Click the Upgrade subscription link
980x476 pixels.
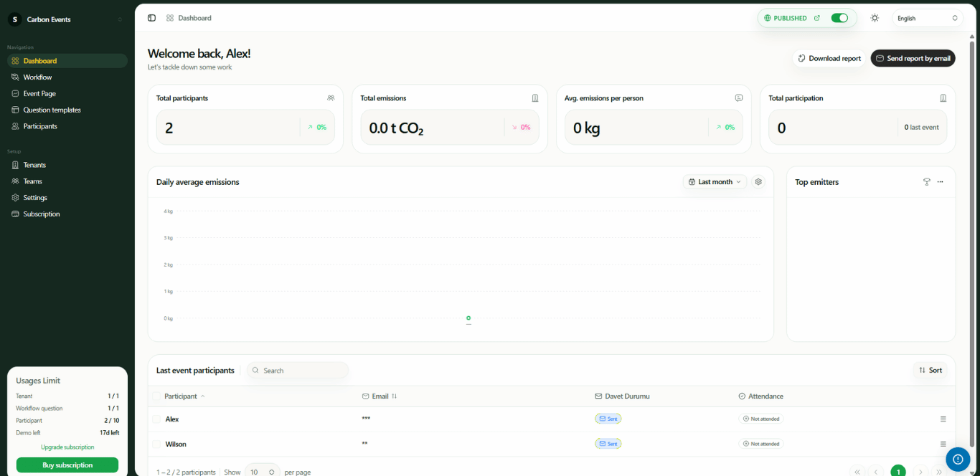[67, 446]
